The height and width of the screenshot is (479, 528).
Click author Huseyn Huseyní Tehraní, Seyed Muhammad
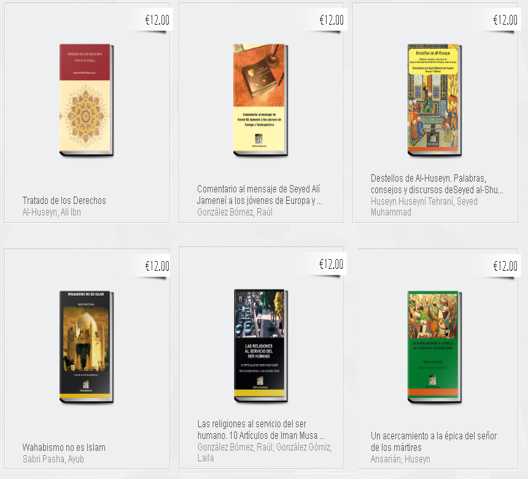(x=424, y=206)
